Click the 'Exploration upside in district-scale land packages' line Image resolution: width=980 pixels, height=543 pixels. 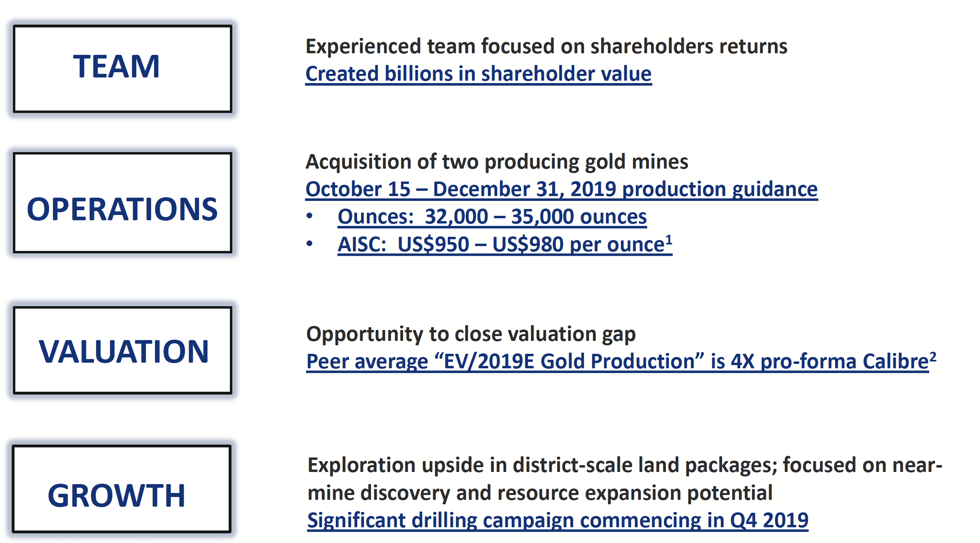[625, 465]
